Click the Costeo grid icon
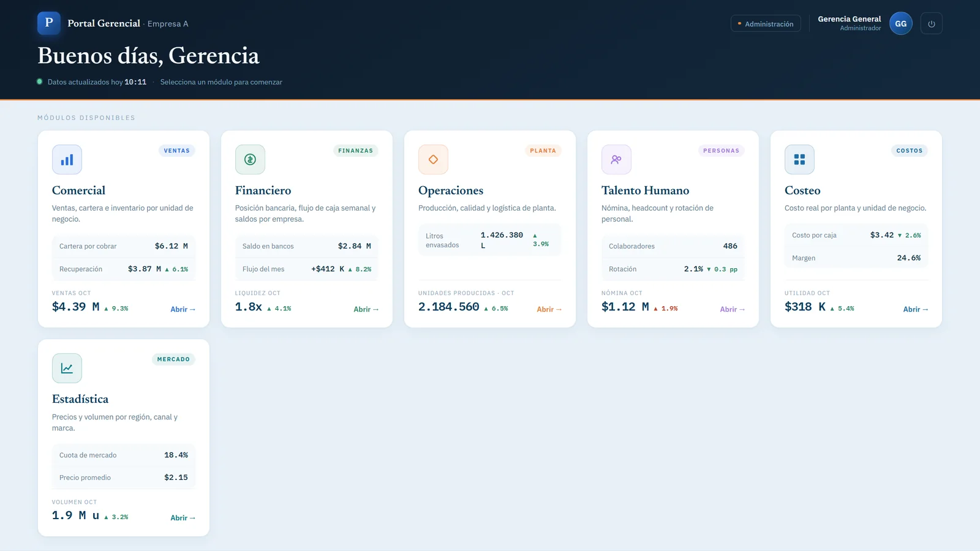The image size is (980, 551). coord(799,160)
